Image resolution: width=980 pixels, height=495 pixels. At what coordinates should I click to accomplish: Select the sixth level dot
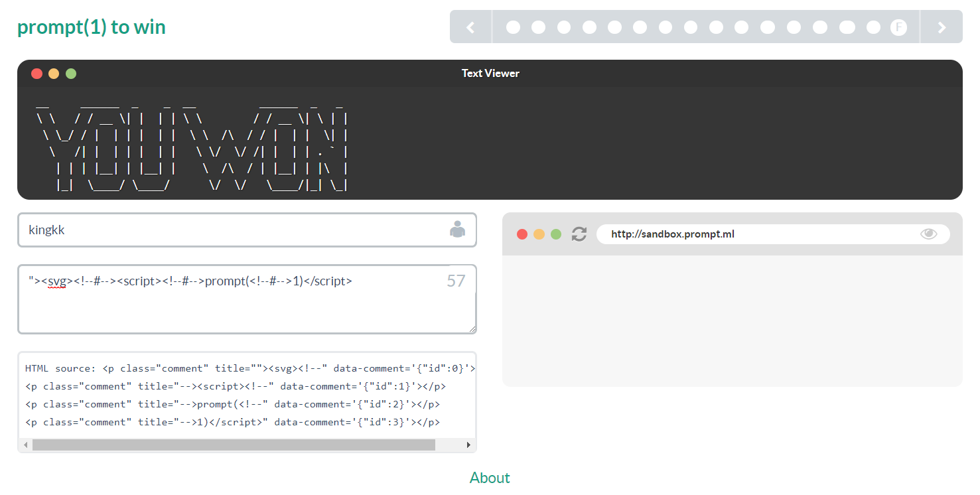click(640, 27)
